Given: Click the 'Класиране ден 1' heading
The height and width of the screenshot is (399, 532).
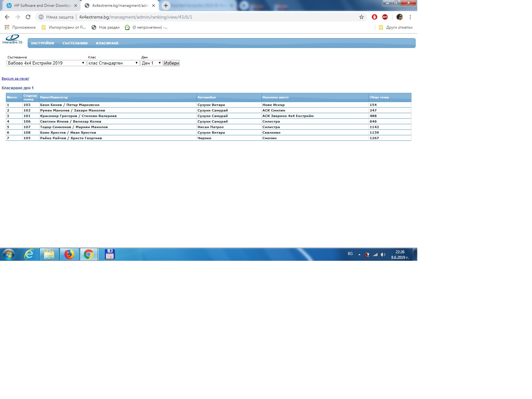Looking at the screenshot, I should pyautogui.click(x=18, y=88).
